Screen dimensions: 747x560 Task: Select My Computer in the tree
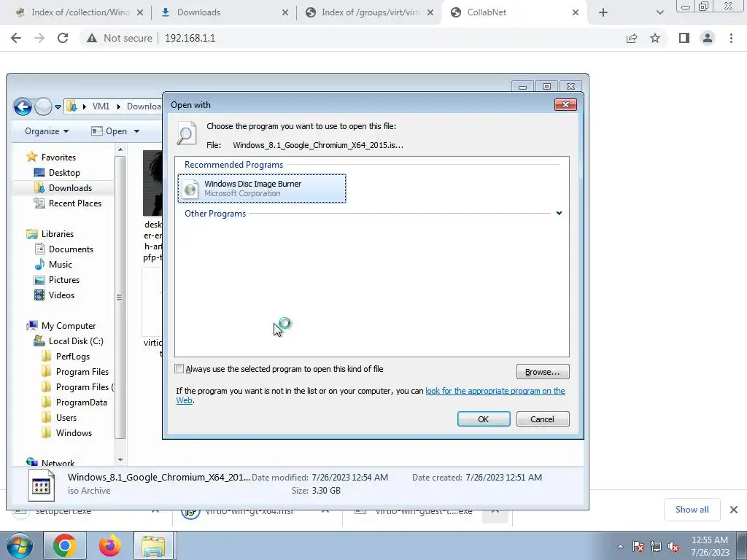click(x=68, y=326)
